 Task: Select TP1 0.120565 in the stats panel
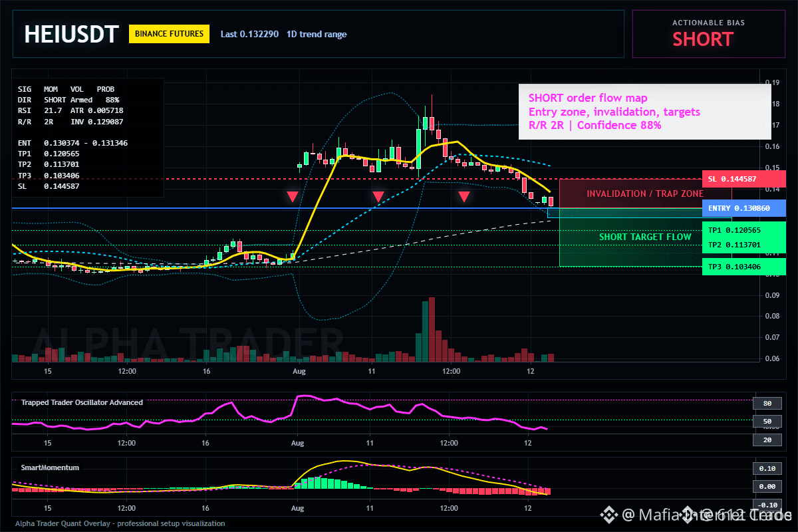coord(49,153)
